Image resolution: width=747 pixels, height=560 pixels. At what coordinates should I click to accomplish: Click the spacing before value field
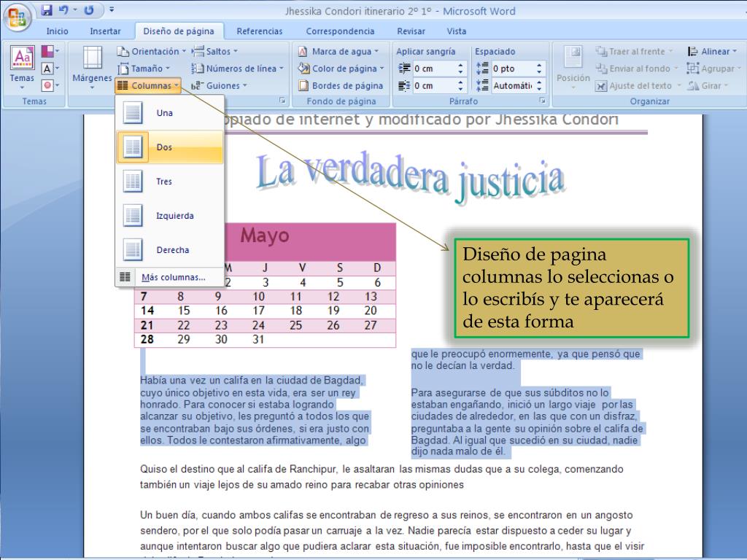tap(512, 69)
